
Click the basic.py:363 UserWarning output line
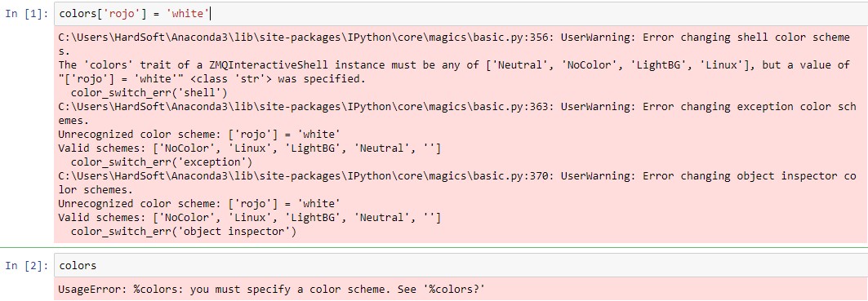(456, 106)
